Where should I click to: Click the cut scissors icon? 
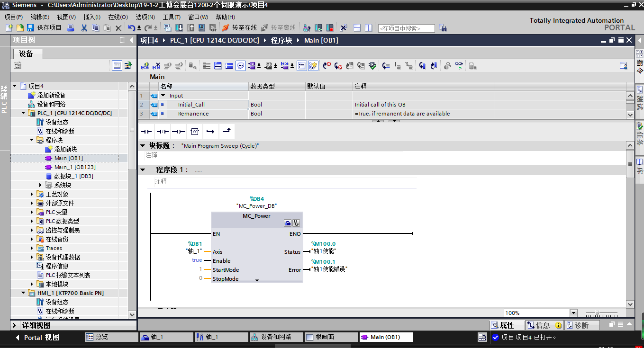(84, 28)
